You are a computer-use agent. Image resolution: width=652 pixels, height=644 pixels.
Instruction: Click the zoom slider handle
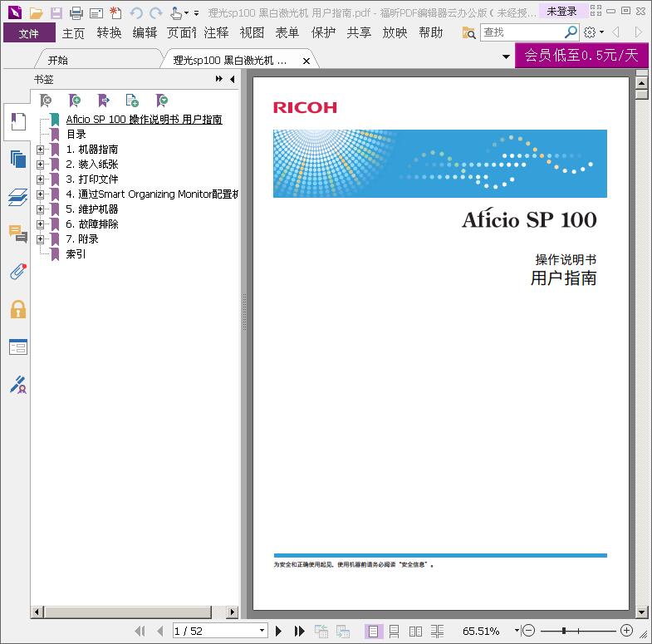(564, 631)
